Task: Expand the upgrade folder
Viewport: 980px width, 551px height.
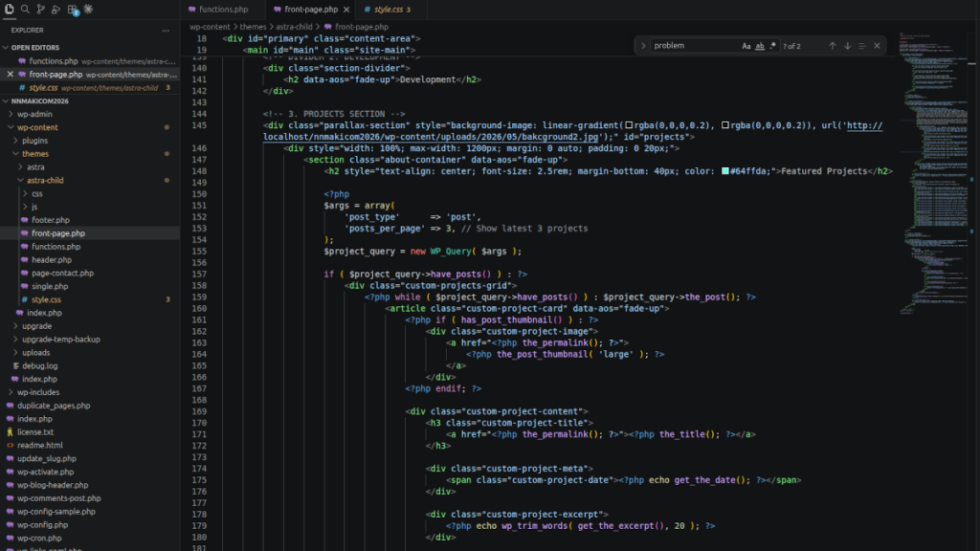Action: 37,326
